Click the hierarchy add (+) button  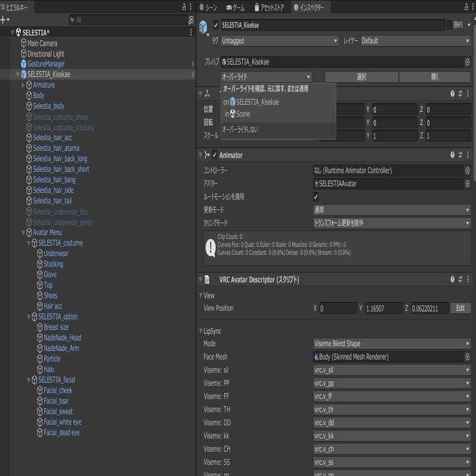click(x=3, y=20)
